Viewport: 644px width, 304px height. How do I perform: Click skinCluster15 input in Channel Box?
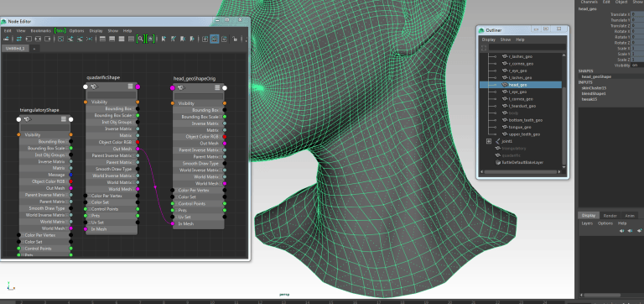(594, 88)
